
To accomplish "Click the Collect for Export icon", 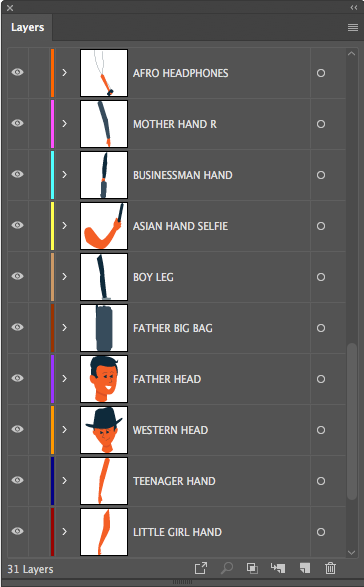I will click(201, 568).
